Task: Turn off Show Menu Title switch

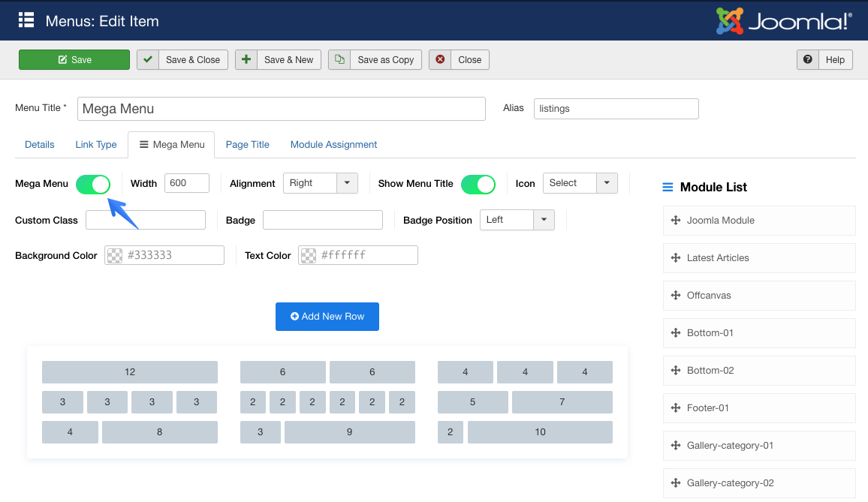Action: point(478,184)
